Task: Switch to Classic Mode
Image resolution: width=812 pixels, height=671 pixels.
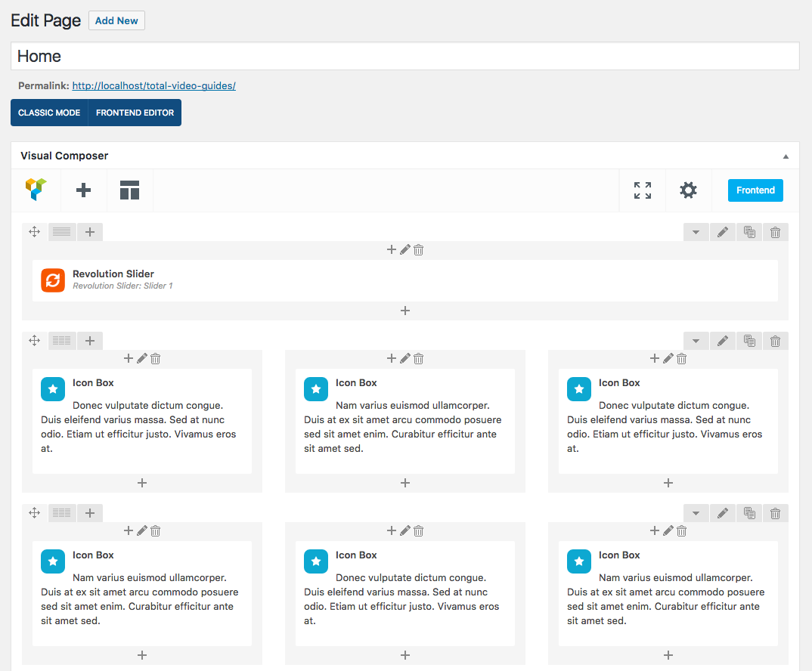Action: pyautogui.click(x=49, y=113)
